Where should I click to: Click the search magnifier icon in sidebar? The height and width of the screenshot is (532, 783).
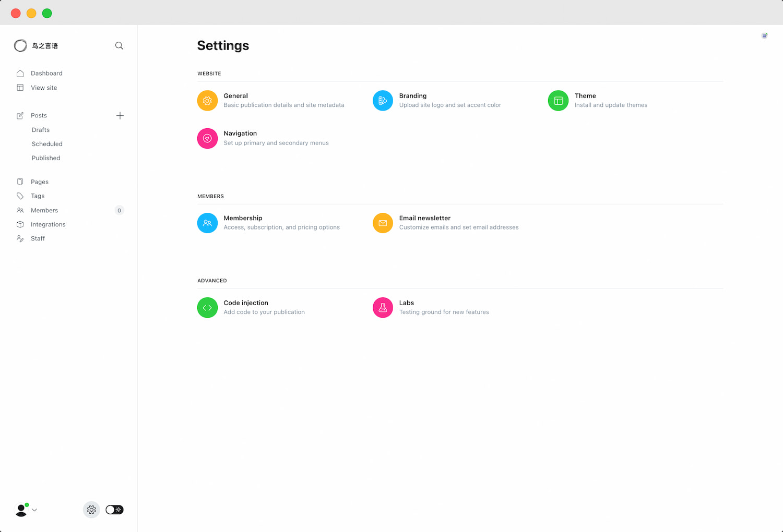click(x=119, y=46)
